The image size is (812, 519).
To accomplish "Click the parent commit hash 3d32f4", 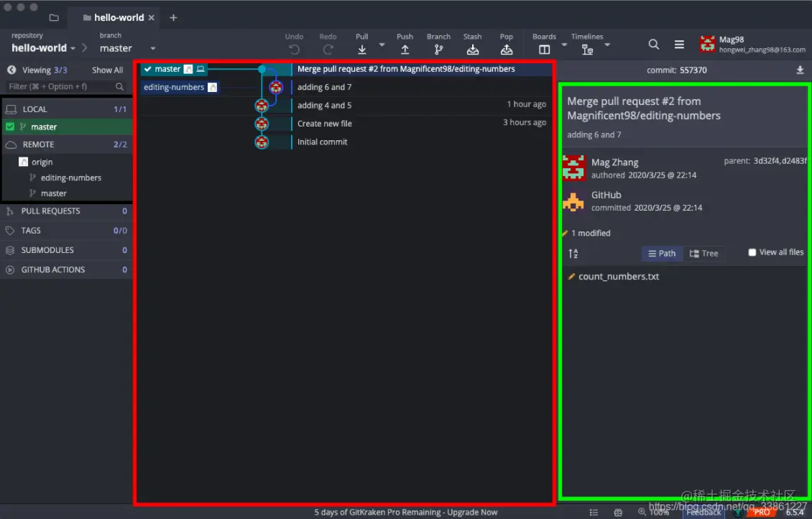I will click(x=765, y=161).
